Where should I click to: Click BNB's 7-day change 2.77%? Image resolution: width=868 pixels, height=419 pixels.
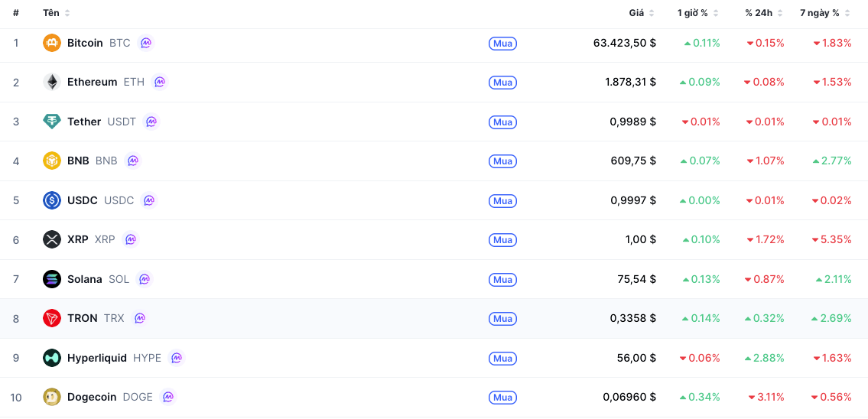[832, 161]
